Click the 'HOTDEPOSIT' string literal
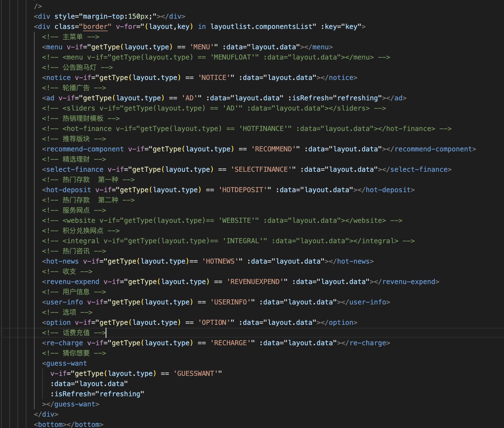This screenshot has width=504, height=428. click(243, 190)
